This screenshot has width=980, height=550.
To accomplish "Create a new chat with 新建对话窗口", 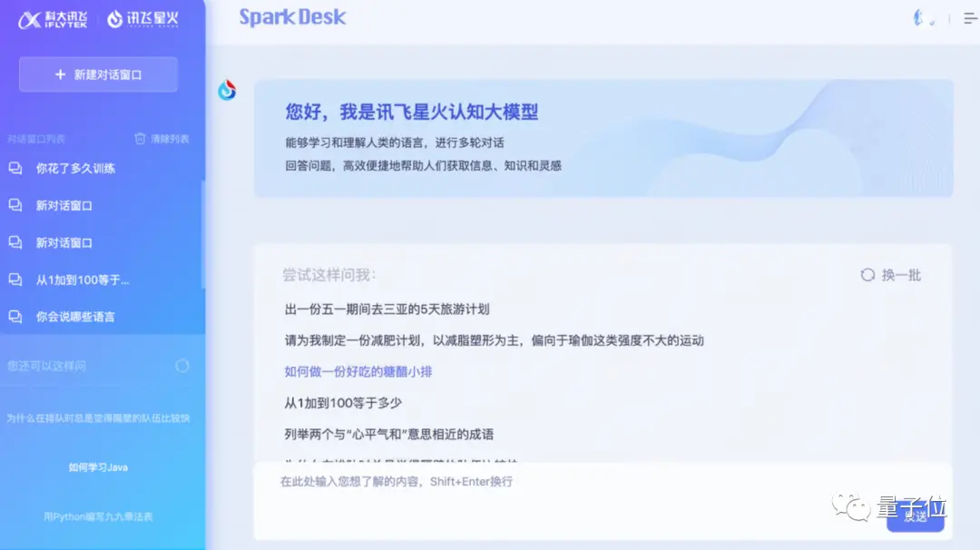I will (x=98, y=74).
